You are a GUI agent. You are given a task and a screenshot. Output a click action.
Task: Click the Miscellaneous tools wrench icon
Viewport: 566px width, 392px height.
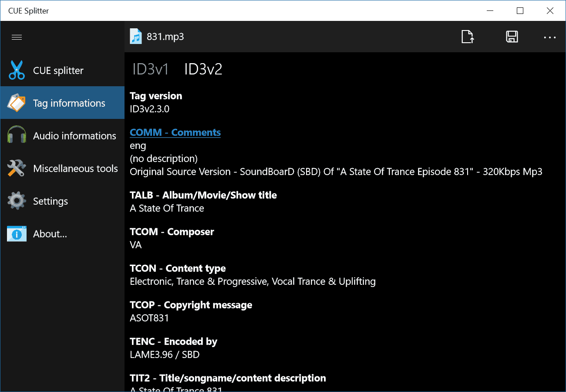coord(17,169)
